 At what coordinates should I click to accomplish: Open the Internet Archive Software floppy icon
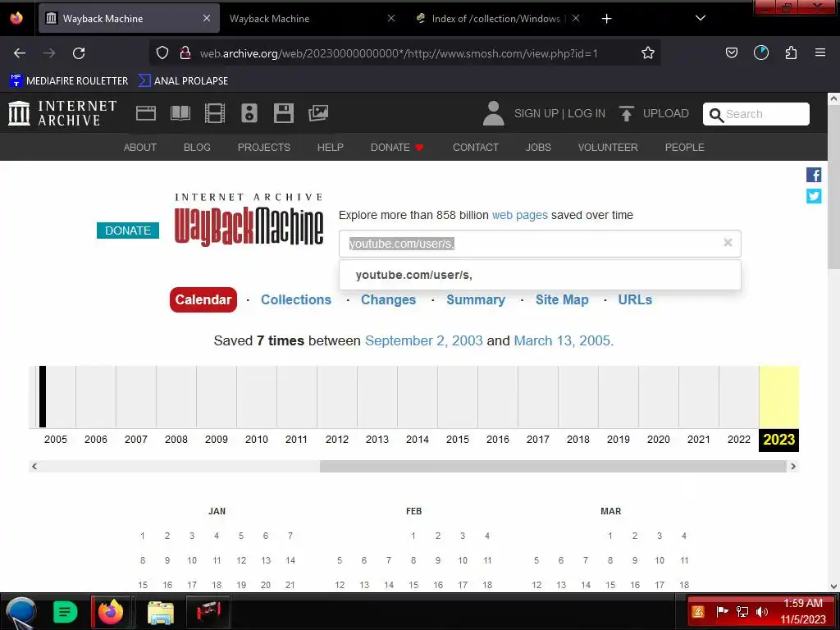click(x=283, y=113)
